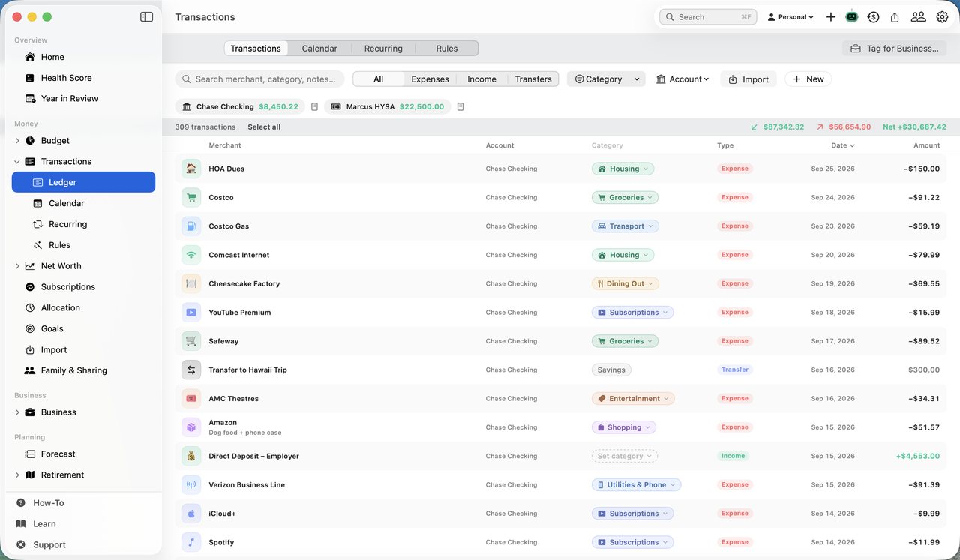Click the Cheesecake Factory dining icon
Image resolution: width=960 pixels, height=560 pixels.
[191, 283]
